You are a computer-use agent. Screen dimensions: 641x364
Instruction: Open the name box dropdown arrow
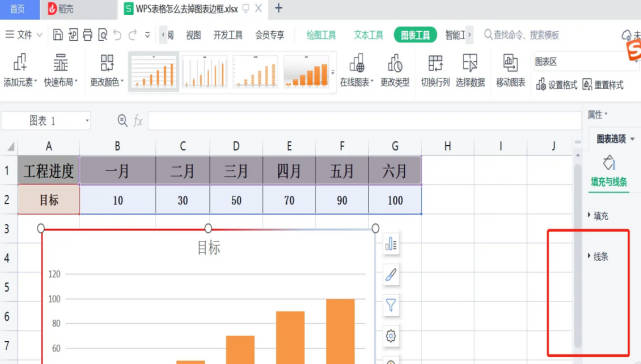click(x=87, y=121)
